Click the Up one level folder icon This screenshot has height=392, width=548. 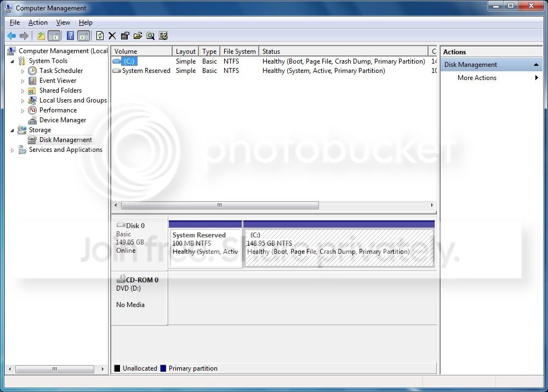(x=41, y=36)
